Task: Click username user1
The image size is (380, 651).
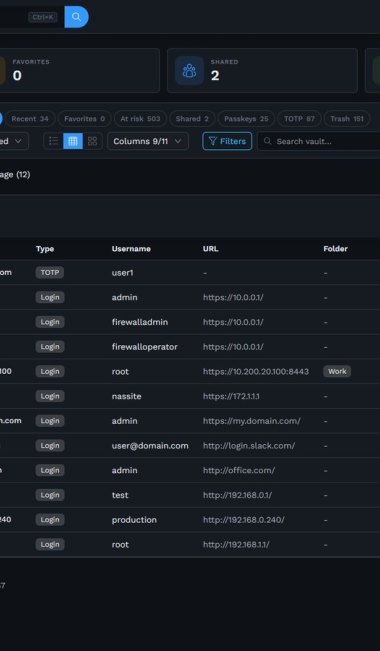Action: [123, 273]
